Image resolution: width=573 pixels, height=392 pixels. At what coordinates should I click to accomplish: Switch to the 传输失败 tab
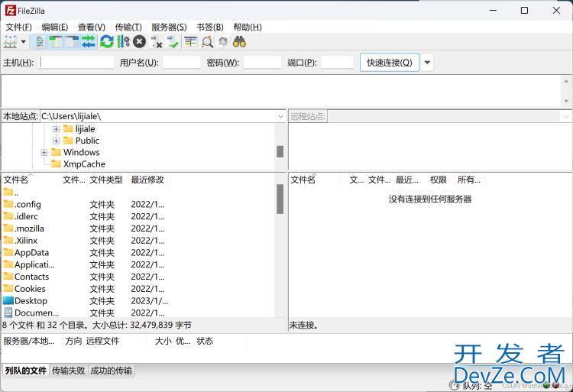point(68,371)
